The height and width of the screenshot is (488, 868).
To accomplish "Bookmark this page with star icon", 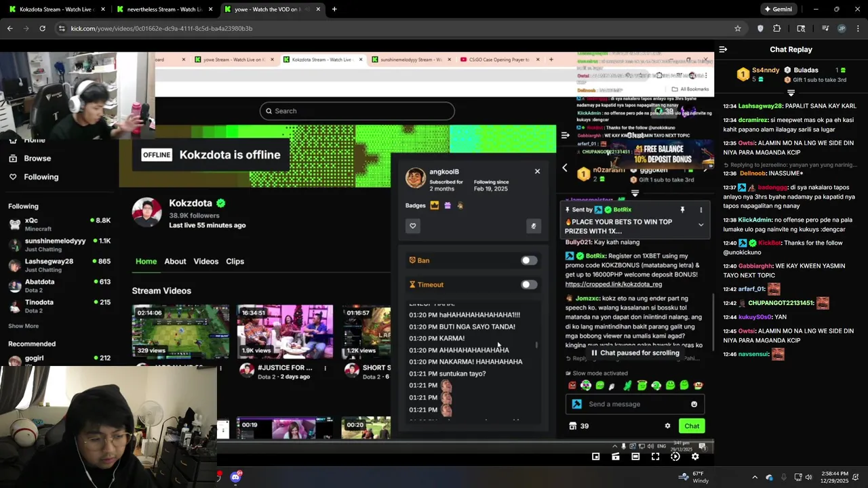I will coord(738,28).
